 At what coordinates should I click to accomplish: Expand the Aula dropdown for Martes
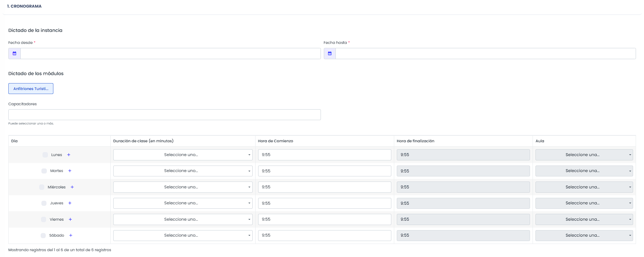pos(584,171)
